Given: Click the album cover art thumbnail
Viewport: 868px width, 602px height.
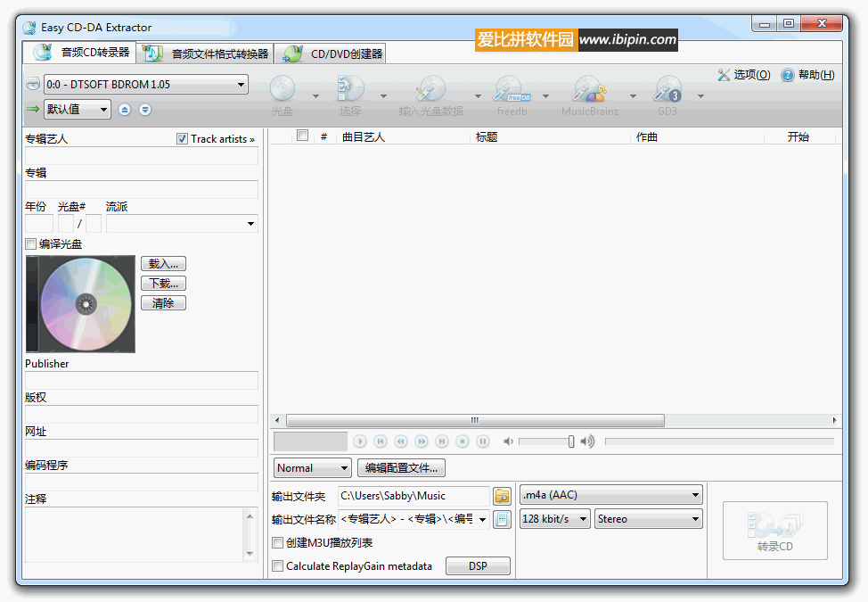Looking at the screenshot, I should (x=80, y=304).
